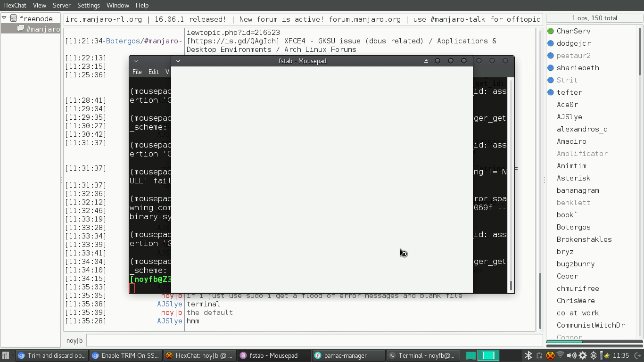Image resolution: width=644 pixels, height=362 pixels.
Task: Open the terminal's Edit menu
Action: 154,72
